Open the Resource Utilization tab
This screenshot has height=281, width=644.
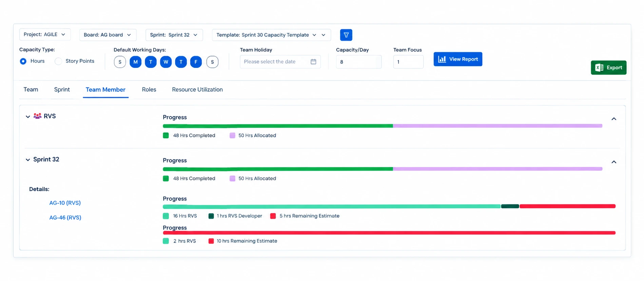coord(197,90)
